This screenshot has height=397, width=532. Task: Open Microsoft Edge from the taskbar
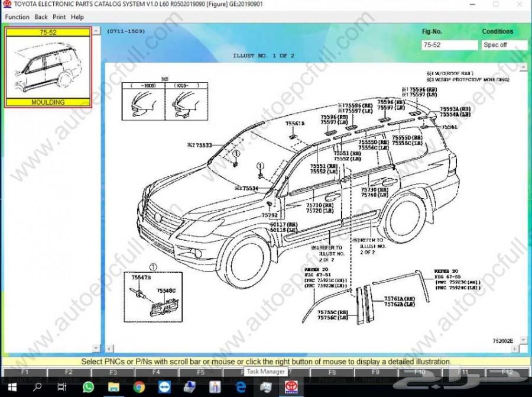point(241,387)
